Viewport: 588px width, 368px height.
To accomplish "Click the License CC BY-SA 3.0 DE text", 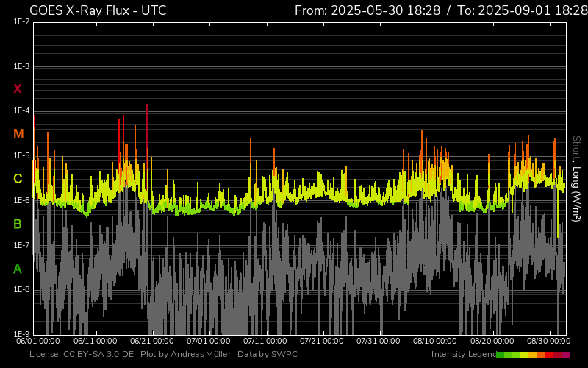I will coord(82,355).
